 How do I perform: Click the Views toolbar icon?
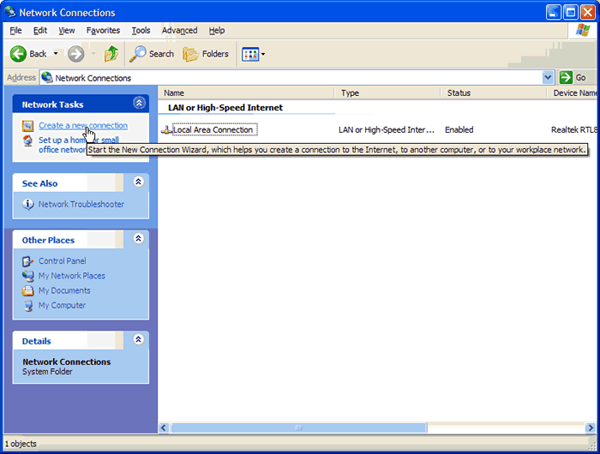[x=250, y=54]
